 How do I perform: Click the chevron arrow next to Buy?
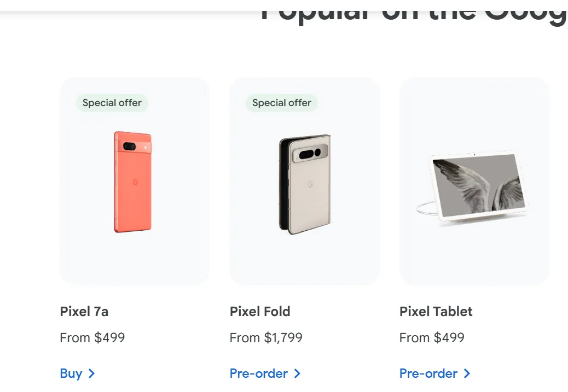[91, 373]
